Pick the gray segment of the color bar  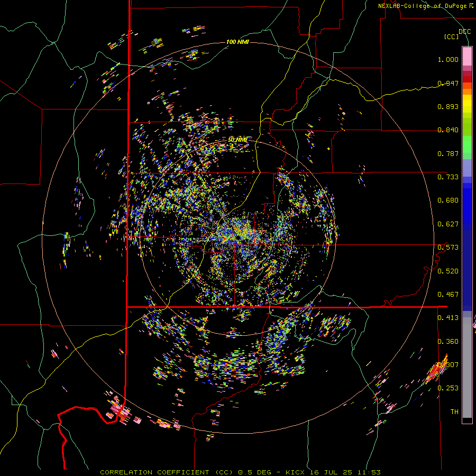pos(467,368)
